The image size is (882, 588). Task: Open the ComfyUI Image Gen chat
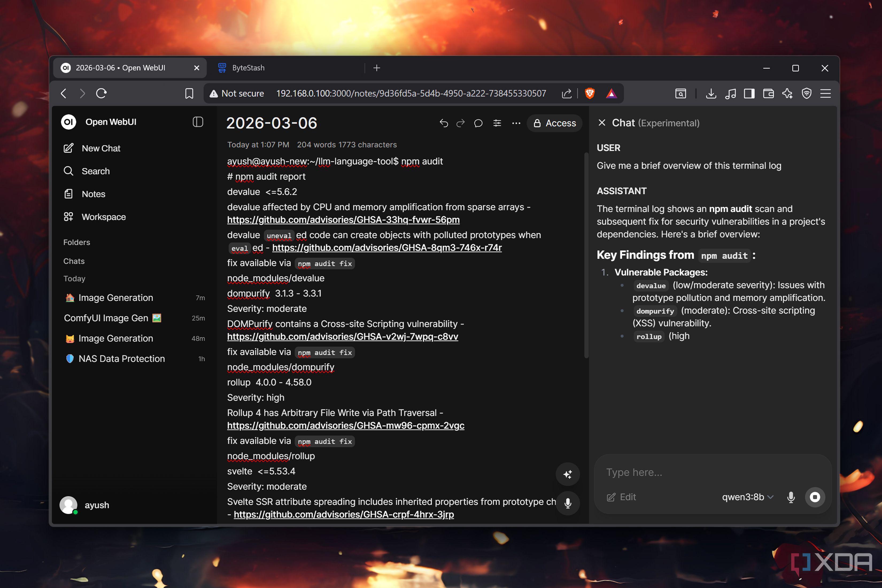click(134, 318)
